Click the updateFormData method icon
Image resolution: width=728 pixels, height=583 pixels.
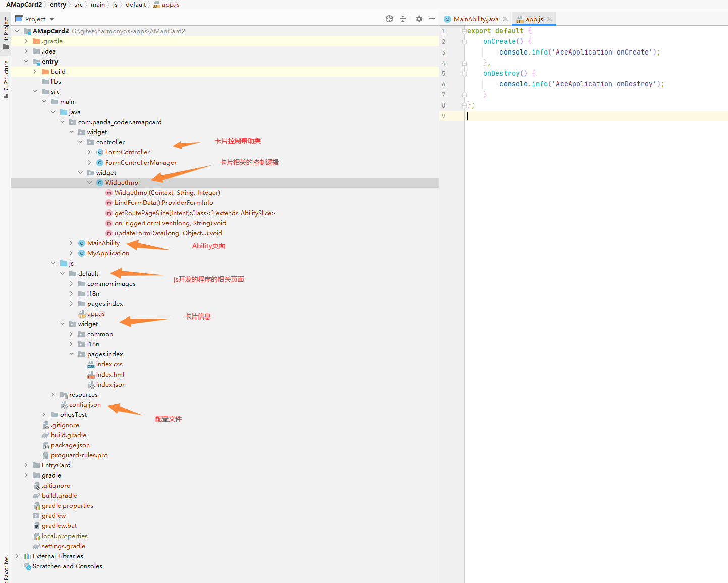pos(109,233)
